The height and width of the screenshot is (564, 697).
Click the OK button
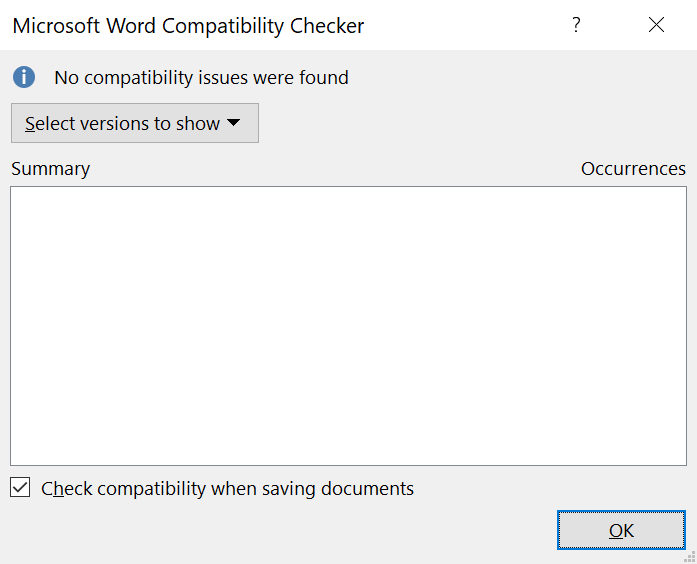[621, 530]
